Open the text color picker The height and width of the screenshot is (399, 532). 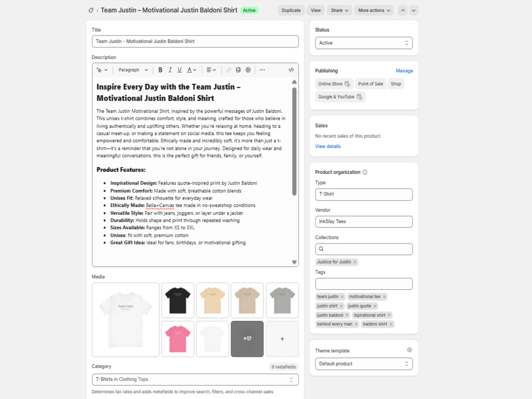(x=192, y=70)
